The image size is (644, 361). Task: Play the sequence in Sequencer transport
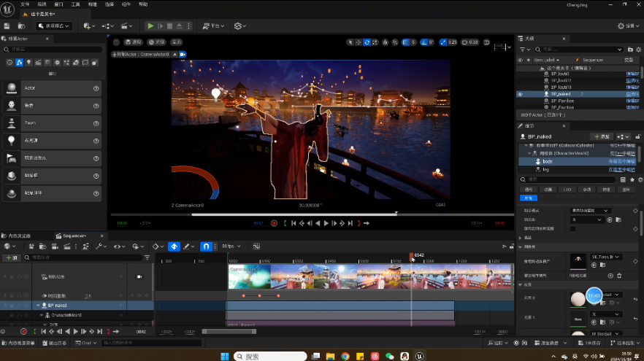76,331
